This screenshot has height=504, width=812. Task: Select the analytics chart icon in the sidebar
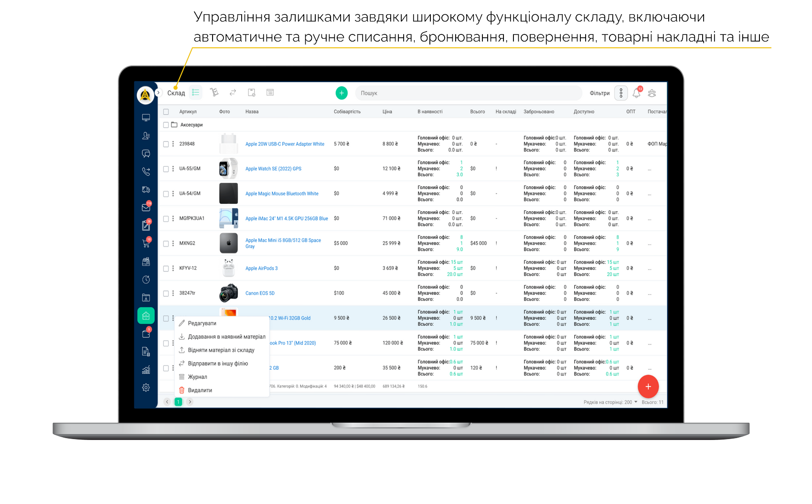pos(146,369)
